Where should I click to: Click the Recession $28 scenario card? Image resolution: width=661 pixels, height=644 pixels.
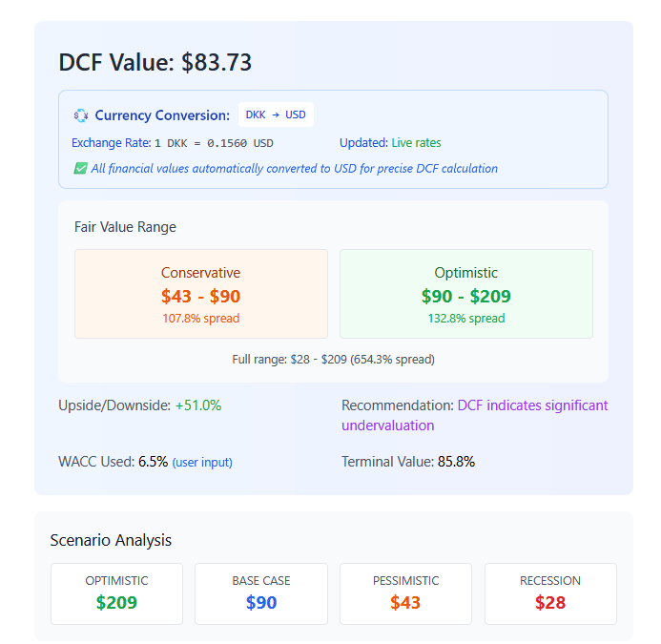(x=550, y=593)
